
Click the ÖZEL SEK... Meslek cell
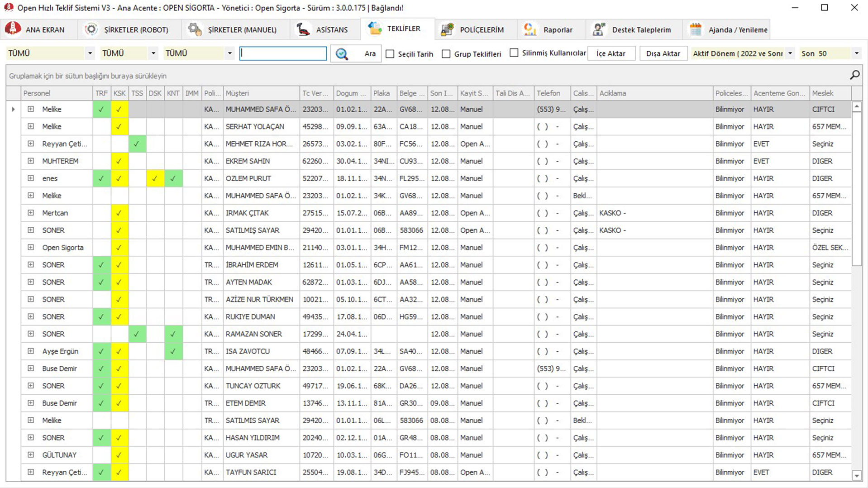coord(830,248)
